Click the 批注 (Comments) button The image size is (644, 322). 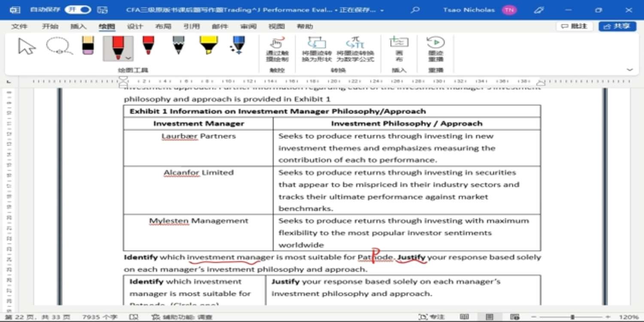coord(574,26)
